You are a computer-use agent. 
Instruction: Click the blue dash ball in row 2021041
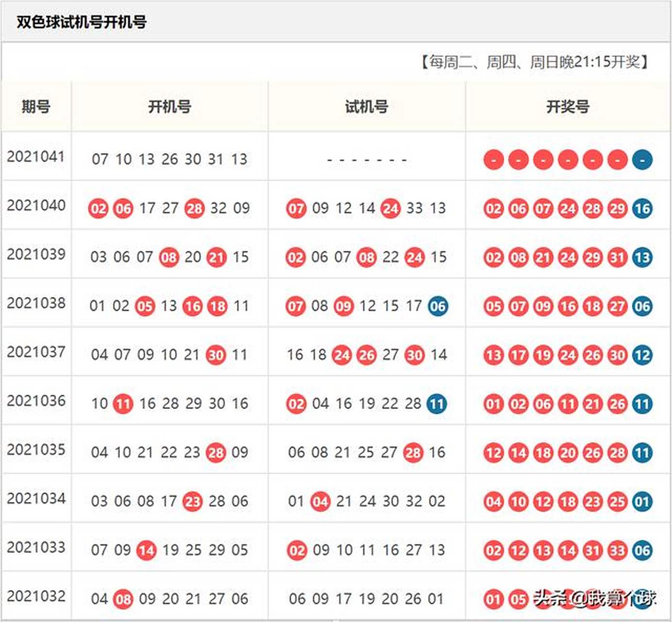tap(642, 160)
